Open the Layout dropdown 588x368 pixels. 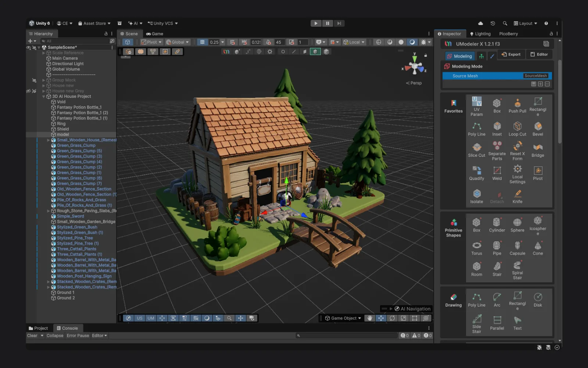coord(526,23)
